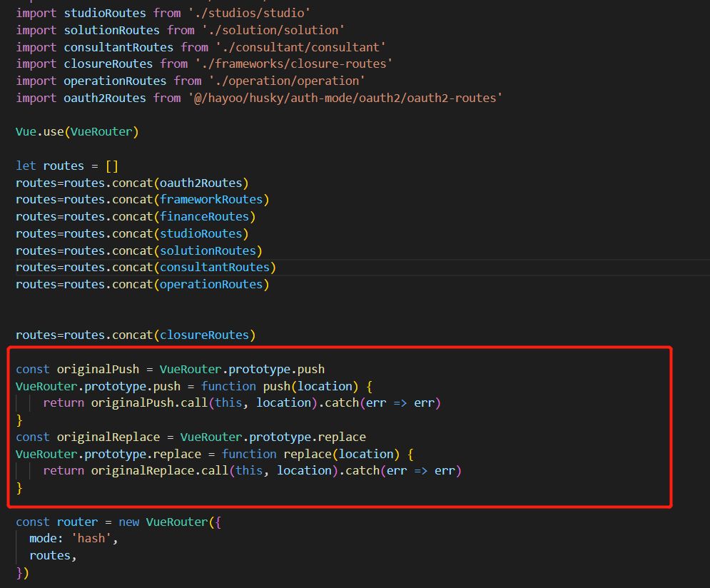Screen dimensions: 710x588
Task: Click 'operationRoutes' inside concat call
Action: 211,285
